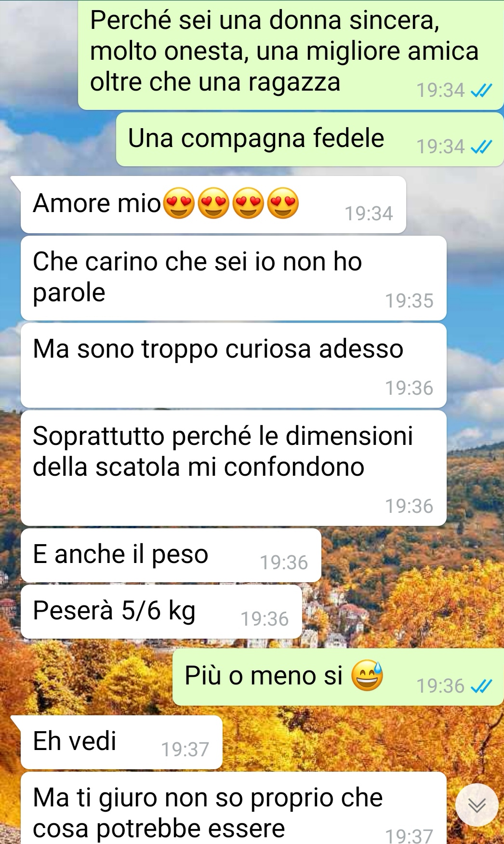Tap blue read ticks on 'Una compagna fedele'
504x844 pixels.
[x=481, y=147]
